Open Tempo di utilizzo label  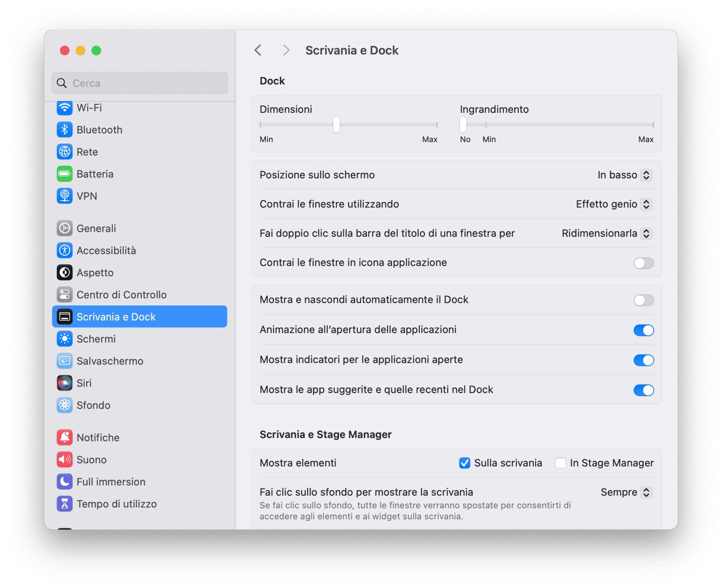pos(116,504)
